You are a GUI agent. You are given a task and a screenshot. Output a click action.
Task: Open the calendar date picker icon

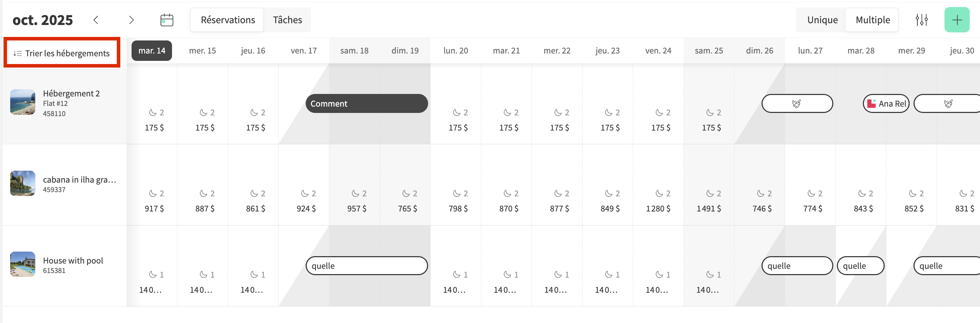pos(167,20)
